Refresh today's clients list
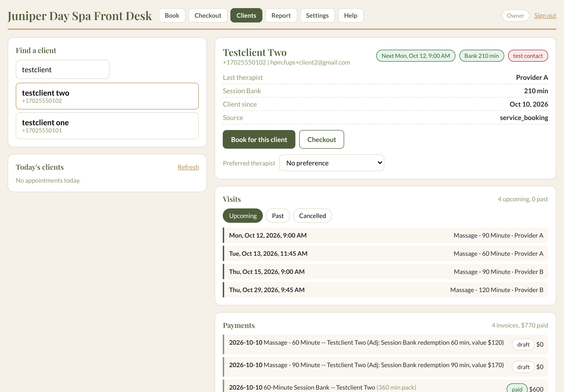The image size is (564, 392). (188, 167)
